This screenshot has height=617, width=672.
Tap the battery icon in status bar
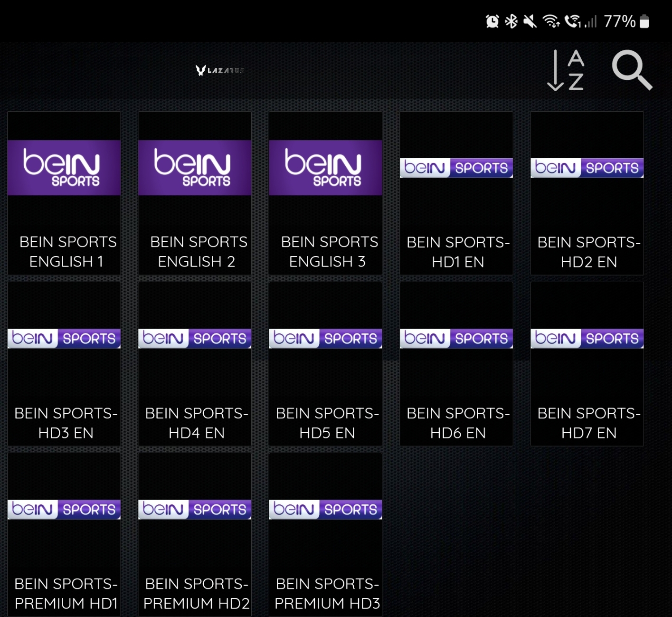click(x=644, y=21)
